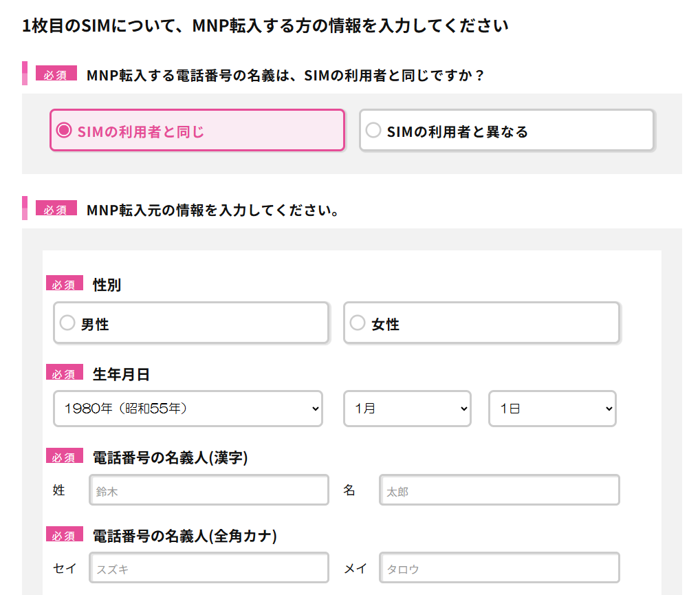Expand the birth month dropdown showing 1月
The image size is (700, 595).
click(407, 409)
